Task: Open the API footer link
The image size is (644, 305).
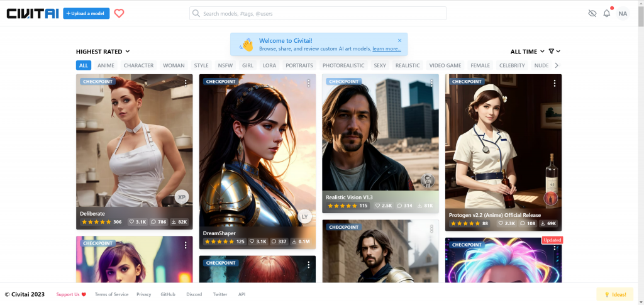Action: [x=242, y=294]
